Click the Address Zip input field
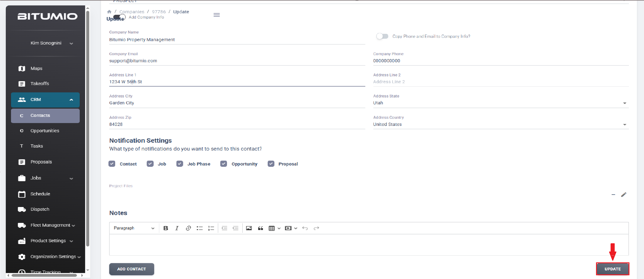This screenshot has height=279, width=644. 237,125
